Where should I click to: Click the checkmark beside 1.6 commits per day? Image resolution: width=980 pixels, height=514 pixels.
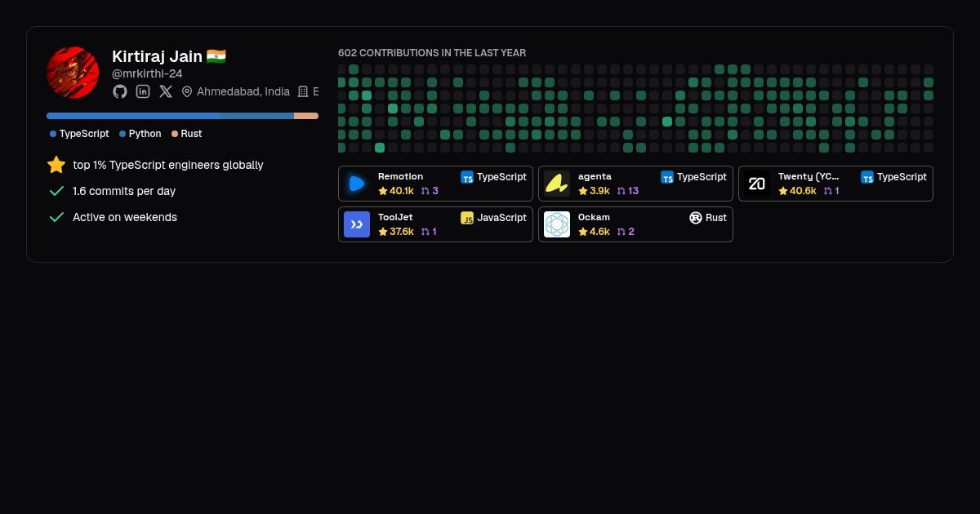[56, 191]
